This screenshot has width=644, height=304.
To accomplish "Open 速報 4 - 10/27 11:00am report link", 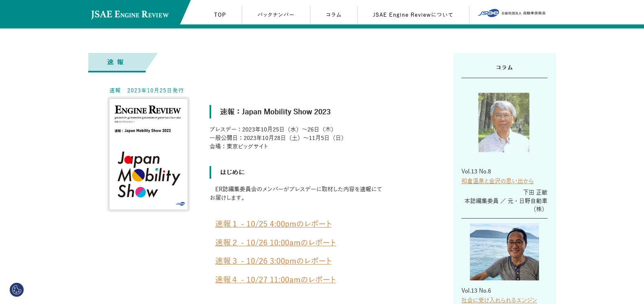I will coord(275,280).
